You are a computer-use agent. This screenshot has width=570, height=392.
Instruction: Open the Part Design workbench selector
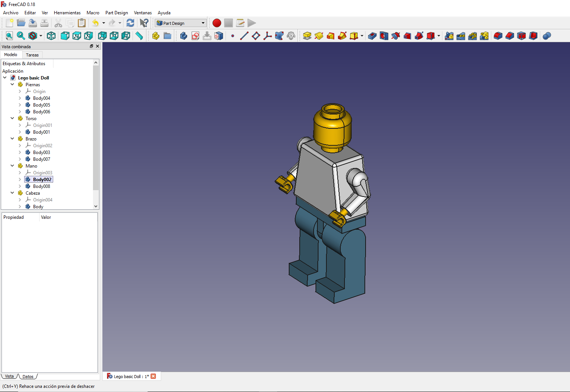[x=181, y=23]
